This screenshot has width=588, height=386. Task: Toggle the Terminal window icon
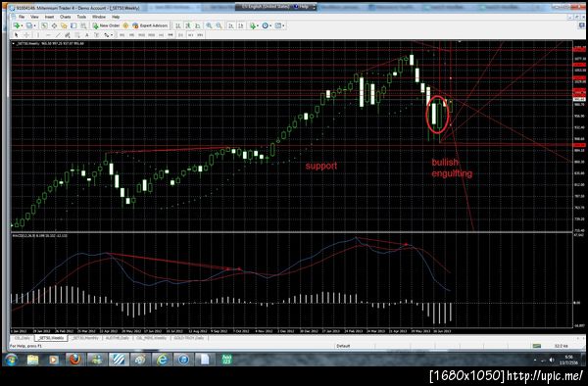[73, 25]
